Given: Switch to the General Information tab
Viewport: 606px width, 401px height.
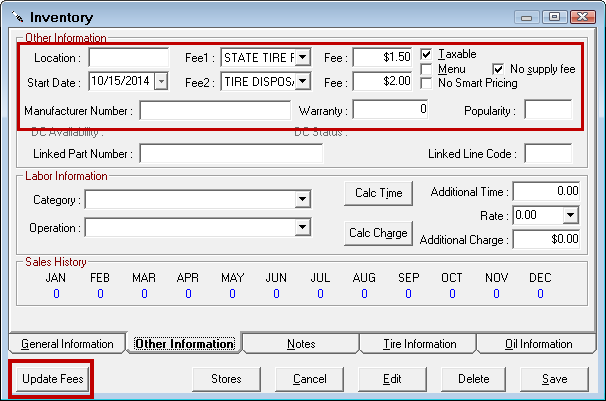Looking at the screenshot, I should [x=67, y=344].
